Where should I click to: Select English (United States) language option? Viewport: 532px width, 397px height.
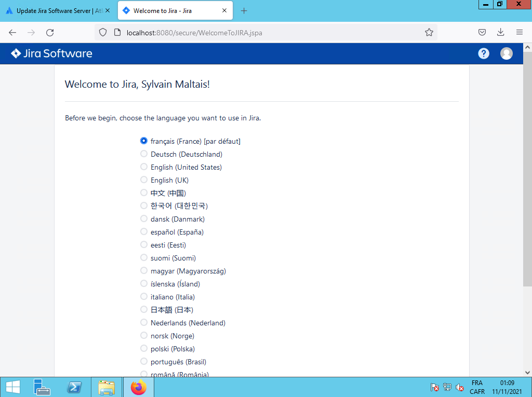click(144, 167)
